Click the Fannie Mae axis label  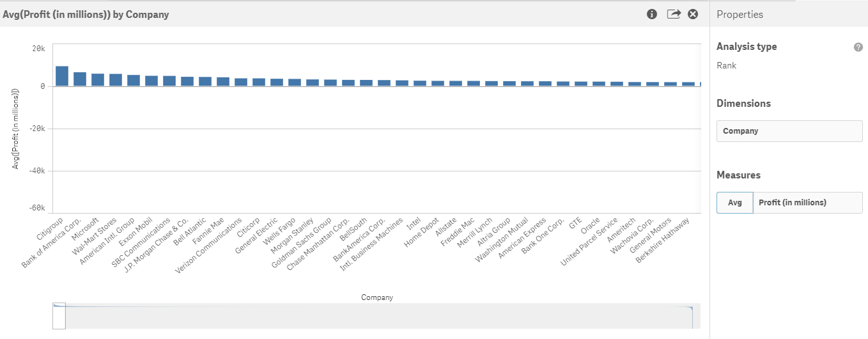tap(210, 232)
